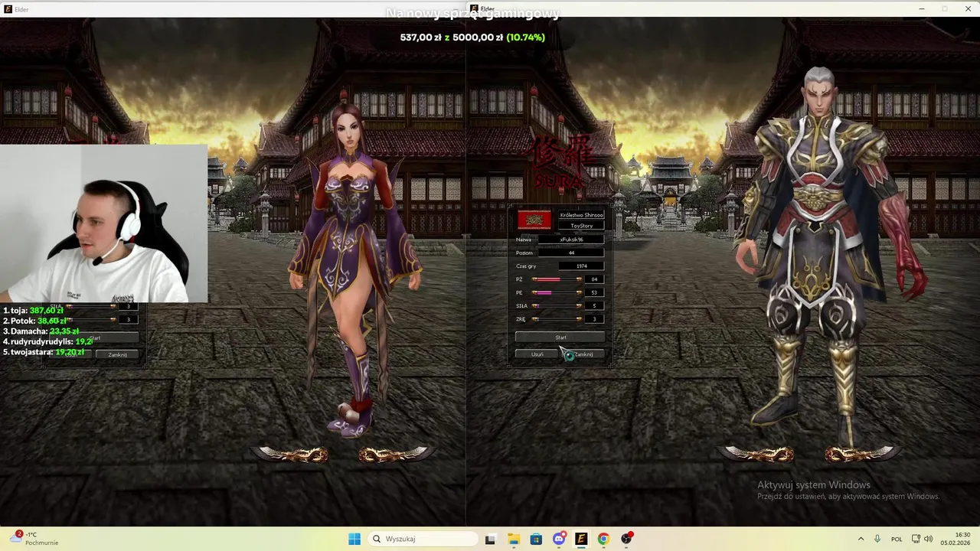Click in the Wyszukaj taskbar search box

[x=423, y=539]
